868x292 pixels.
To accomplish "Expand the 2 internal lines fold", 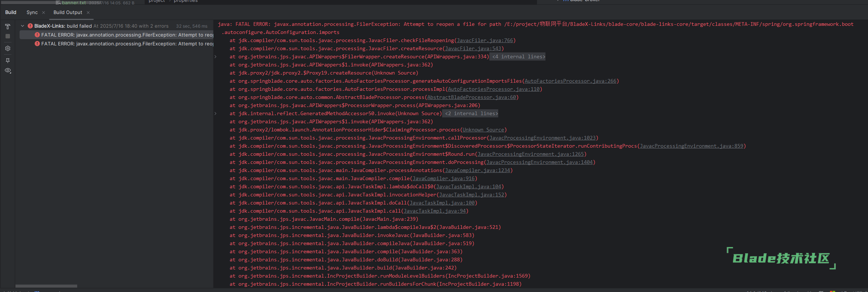I will pyautogui.click(x=471, y=114).
